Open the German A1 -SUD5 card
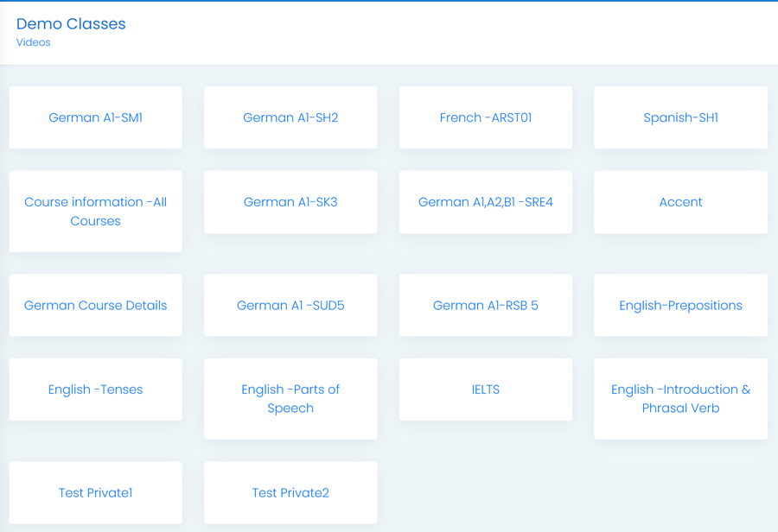This screenshot has width=778, height=532. tap(290, 306)
